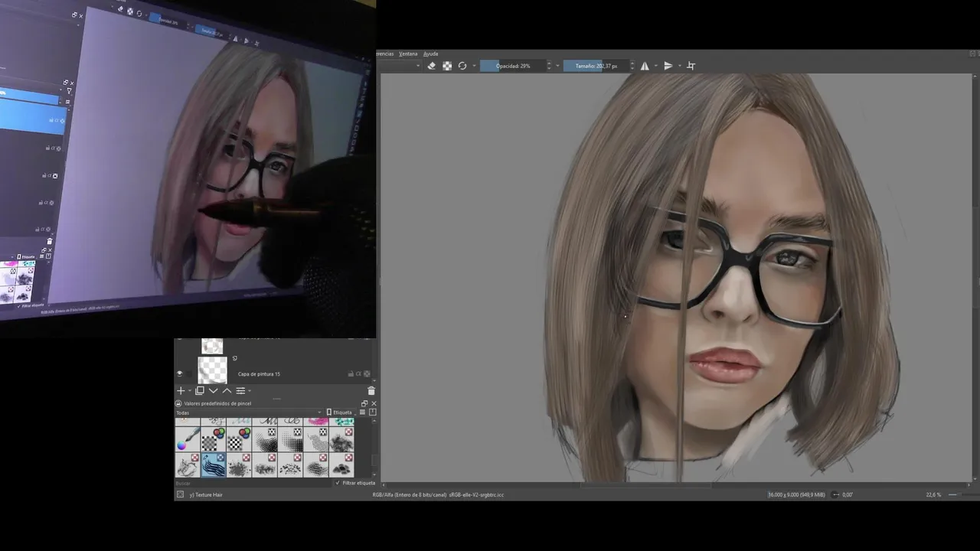Screen dimensions: 980x551
Task: Select the Capa de pintura 15 layer name
Action: (259, 374)
